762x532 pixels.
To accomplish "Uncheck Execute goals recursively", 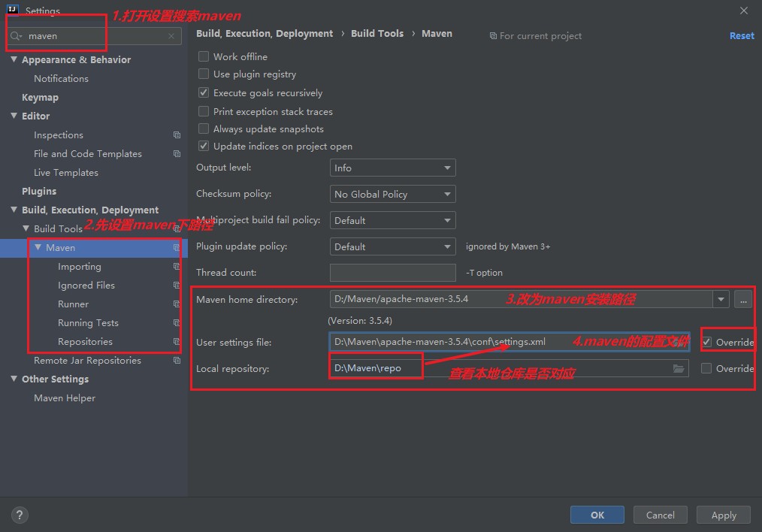I will coord(204,92).
